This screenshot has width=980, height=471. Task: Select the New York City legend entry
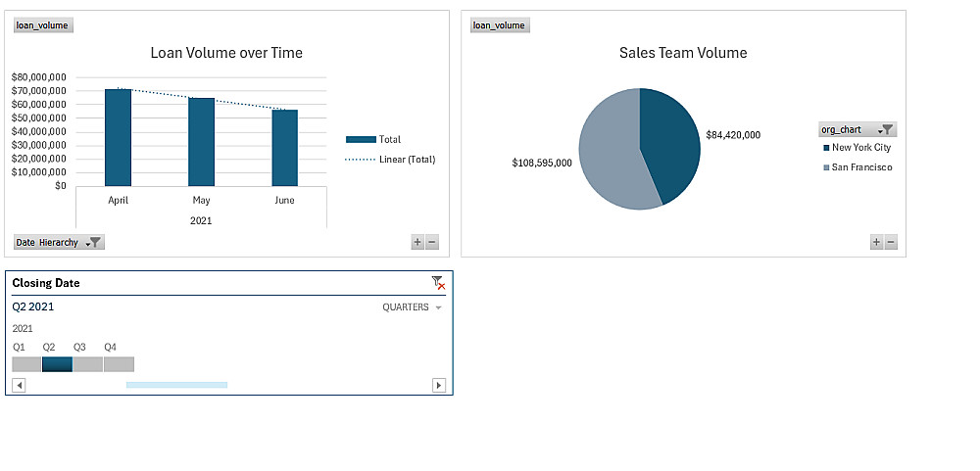pyautogui.click(x=860, y=148)
